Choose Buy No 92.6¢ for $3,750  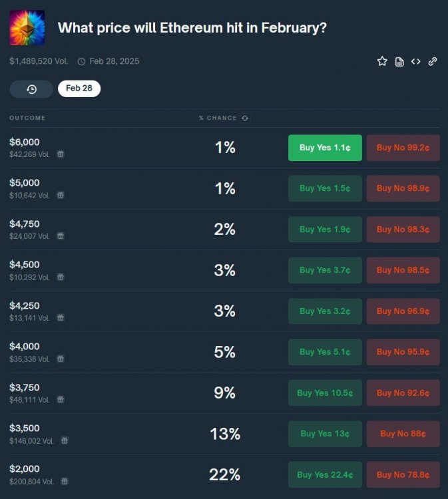point(403,393)
